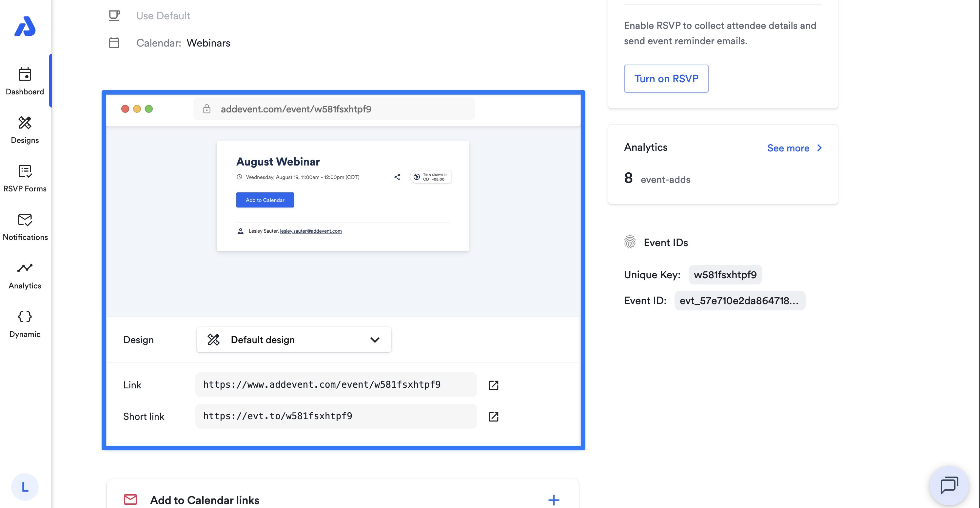Click the See more chevron arrow
980x508 pixels.
click(819, 148)
